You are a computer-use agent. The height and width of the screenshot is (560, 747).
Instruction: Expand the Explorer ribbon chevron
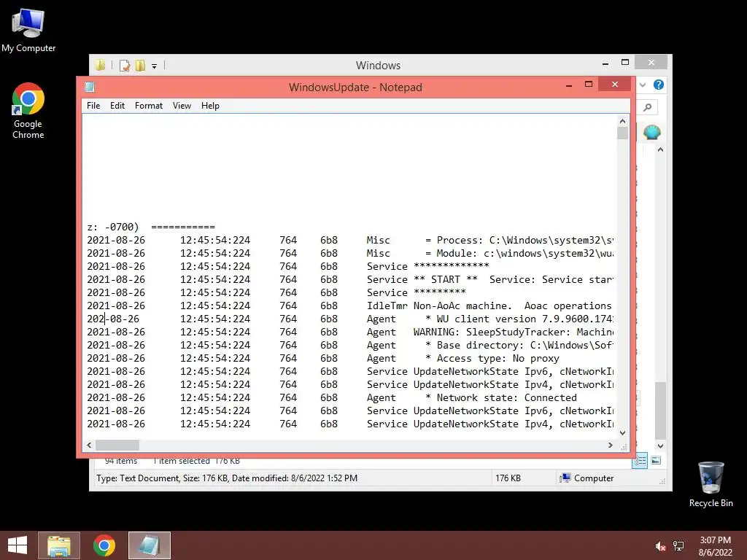click(x=643, y=85)
